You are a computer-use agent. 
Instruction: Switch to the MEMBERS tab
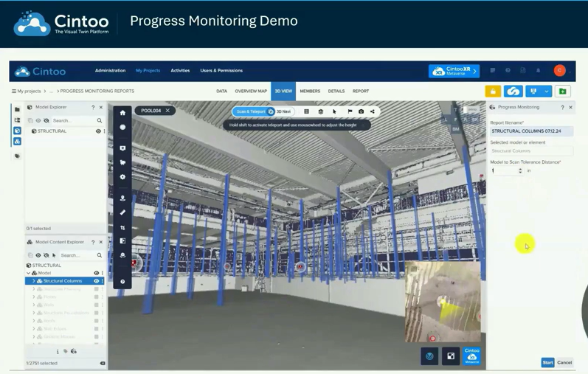310,91
